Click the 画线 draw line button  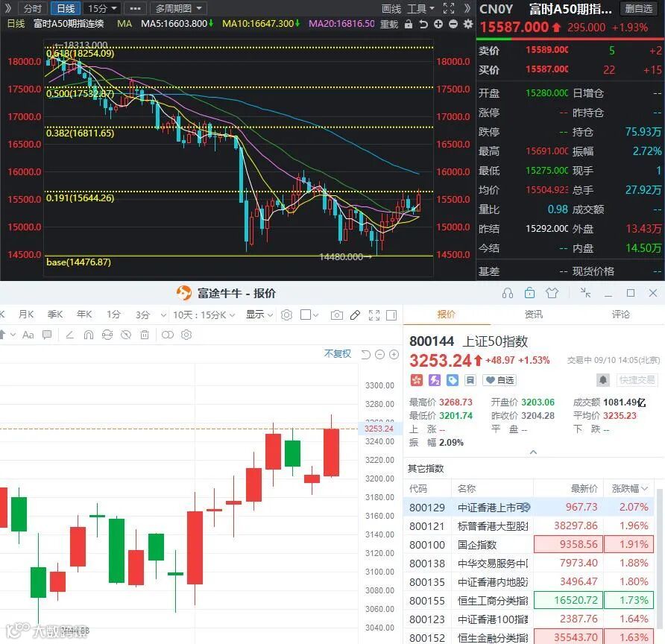click(x=391, y=8)
